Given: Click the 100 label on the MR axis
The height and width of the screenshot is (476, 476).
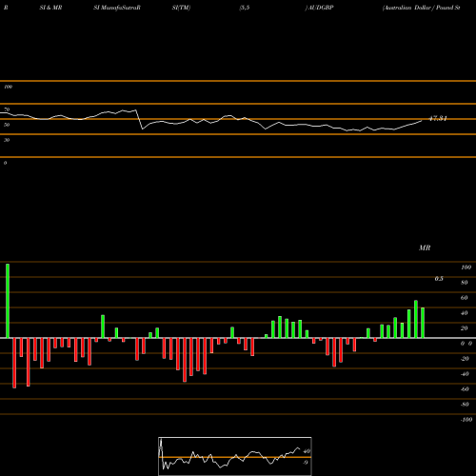Looking at the screenshot, I should tap(466, 268).
